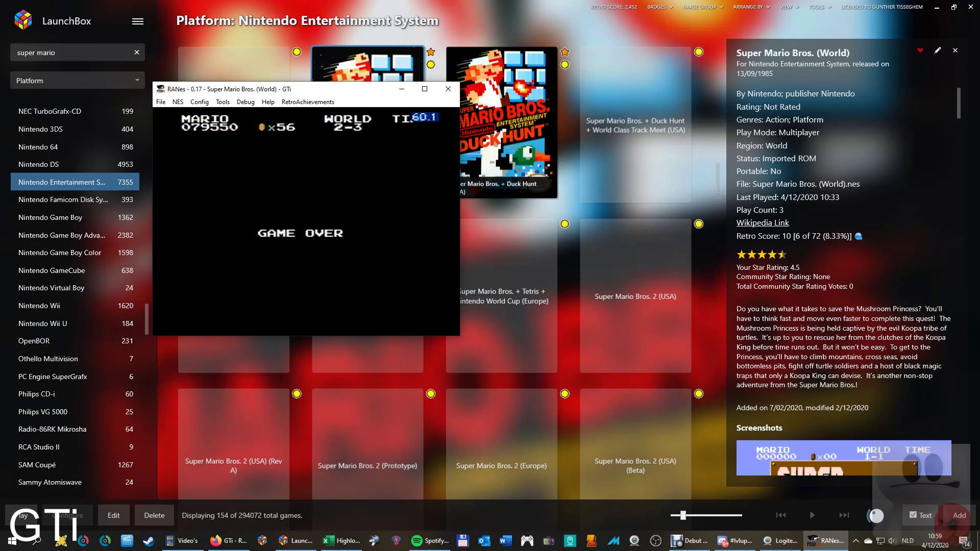Open Microsoft Word from the taskbar

pos(506,541)
